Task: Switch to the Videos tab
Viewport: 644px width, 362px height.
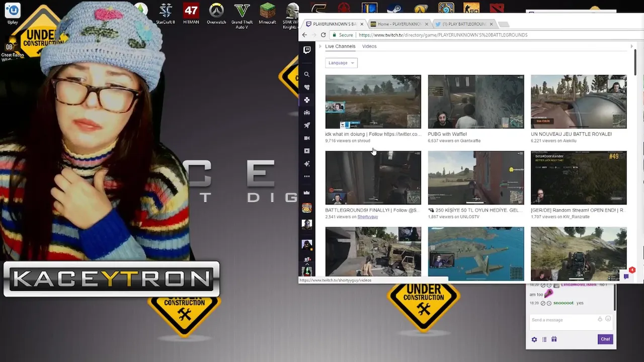Action: coord(369,46)
